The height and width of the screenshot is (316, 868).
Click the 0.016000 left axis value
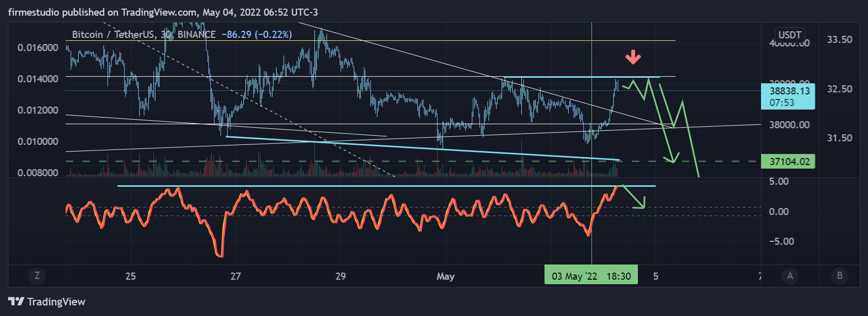tap(38, 47)
